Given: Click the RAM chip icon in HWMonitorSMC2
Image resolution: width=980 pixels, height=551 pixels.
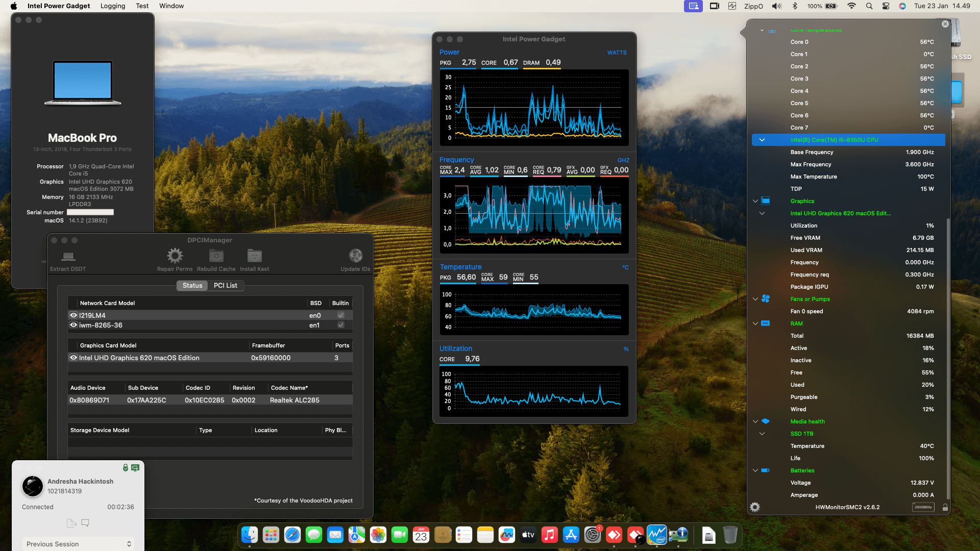Looking at the screenshot, I should [766, 323].
